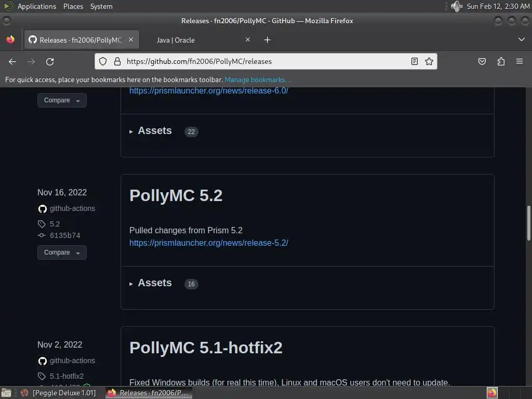This screenshot has height=399, width=532.
Task: Click the Firefox icon at bottom-right panel
Action: pyautogui.click(x=492, y=393)
